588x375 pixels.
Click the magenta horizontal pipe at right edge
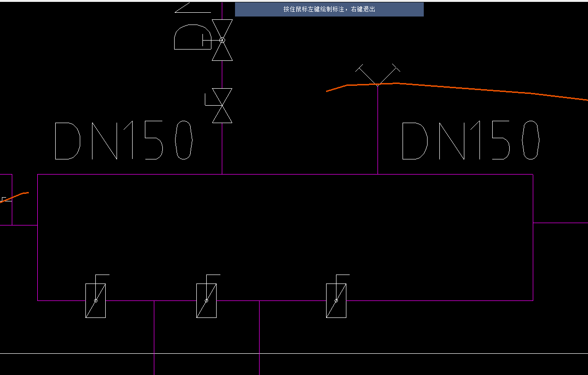pos(561,223)
